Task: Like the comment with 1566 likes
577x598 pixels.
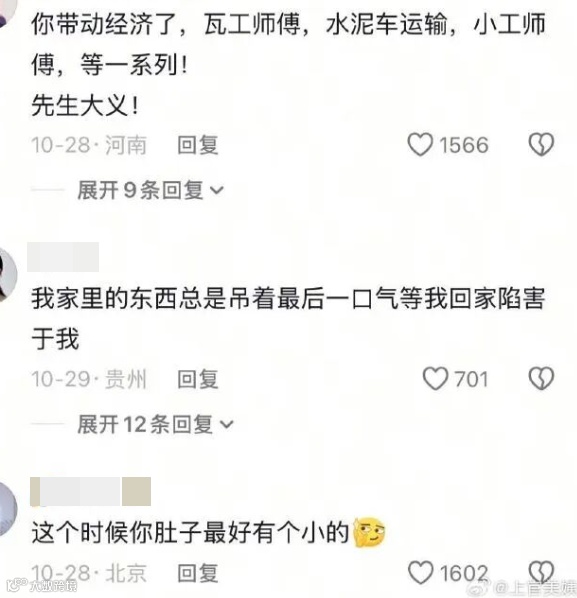Action: coord(420,145)
